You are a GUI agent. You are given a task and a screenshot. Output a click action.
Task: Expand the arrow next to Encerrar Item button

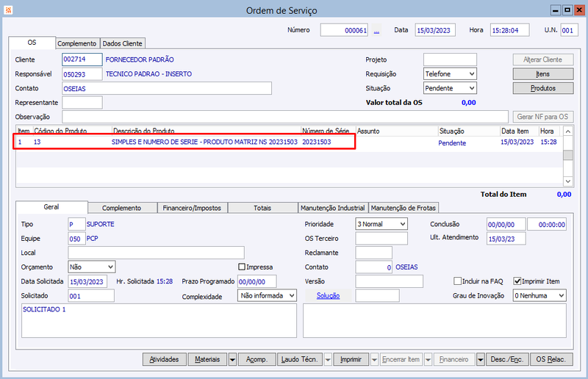428,359
